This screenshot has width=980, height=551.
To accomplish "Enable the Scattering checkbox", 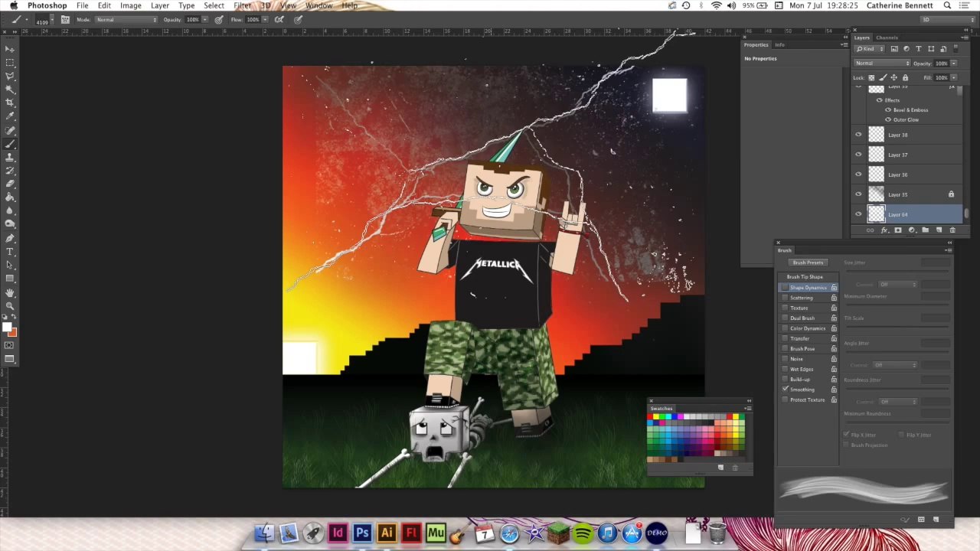I will [785, 298].
